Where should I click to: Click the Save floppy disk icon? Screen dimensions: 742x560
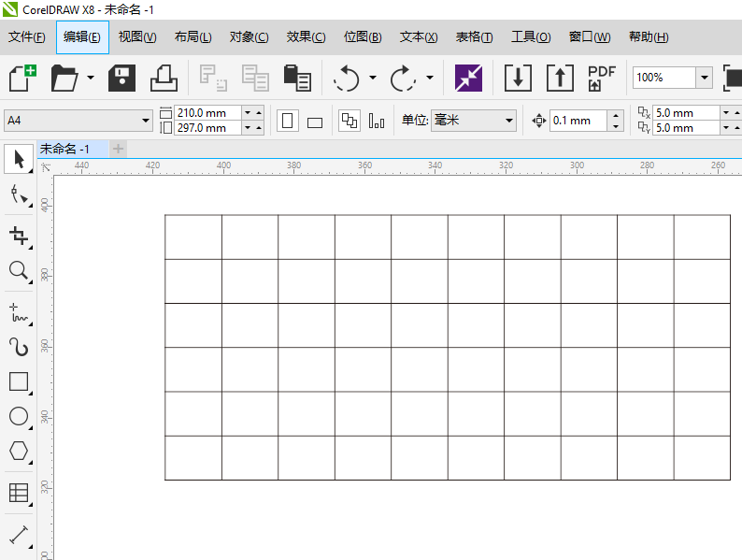tap(122, 79)
